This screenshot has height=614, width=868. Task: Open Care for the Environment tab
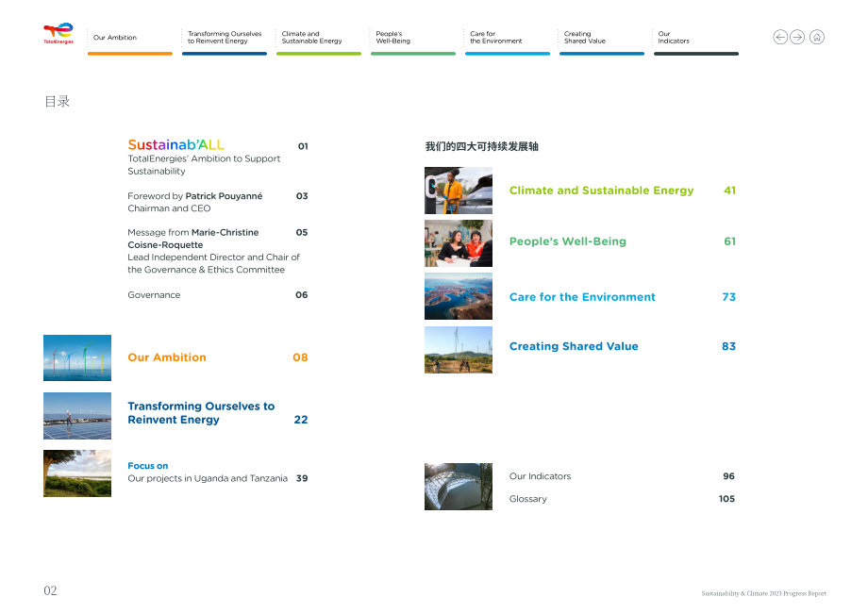[507, 41]
